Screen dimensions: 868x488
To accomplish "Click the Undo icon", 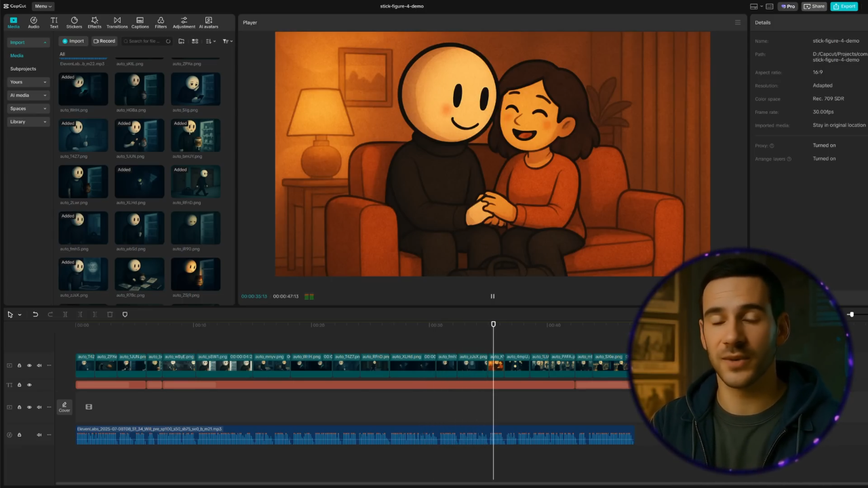I will tap(35, 314).
